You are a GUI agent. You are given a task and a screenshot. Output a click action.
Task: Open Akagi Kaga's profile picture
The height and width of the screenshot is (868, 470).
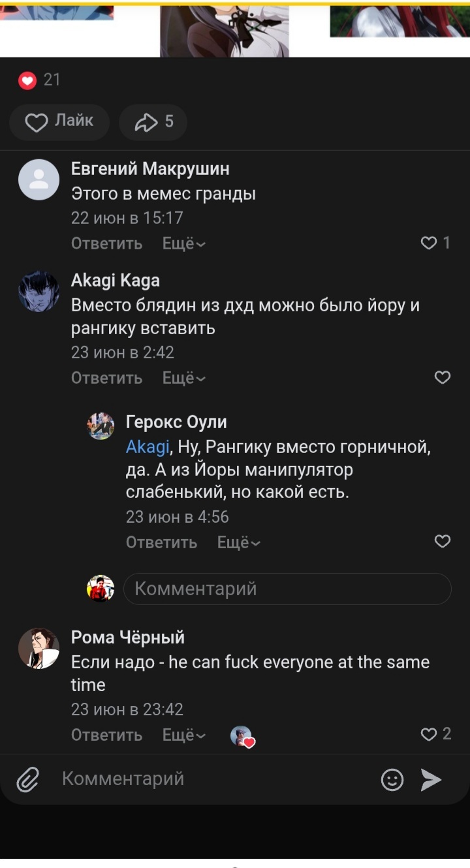pyautogui.click(x=39, y=291)
